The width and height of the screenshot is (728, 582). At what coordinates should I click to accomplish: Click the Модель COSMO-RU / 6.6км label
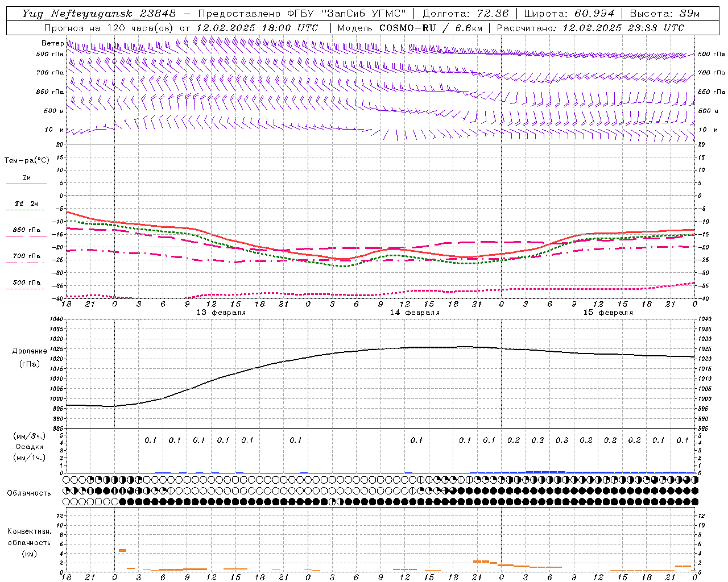point(409,28)
